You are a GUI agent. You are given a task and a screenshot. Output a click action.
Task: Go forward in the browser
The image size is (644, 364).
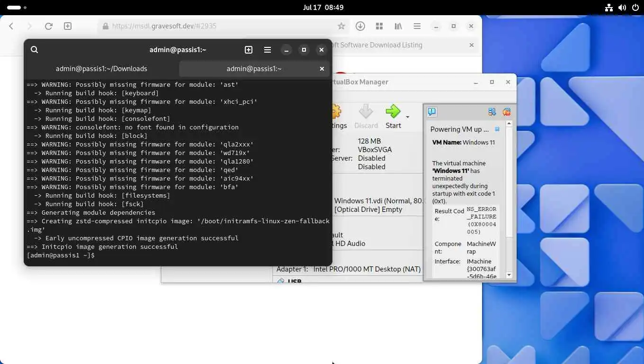coord(29,26)
